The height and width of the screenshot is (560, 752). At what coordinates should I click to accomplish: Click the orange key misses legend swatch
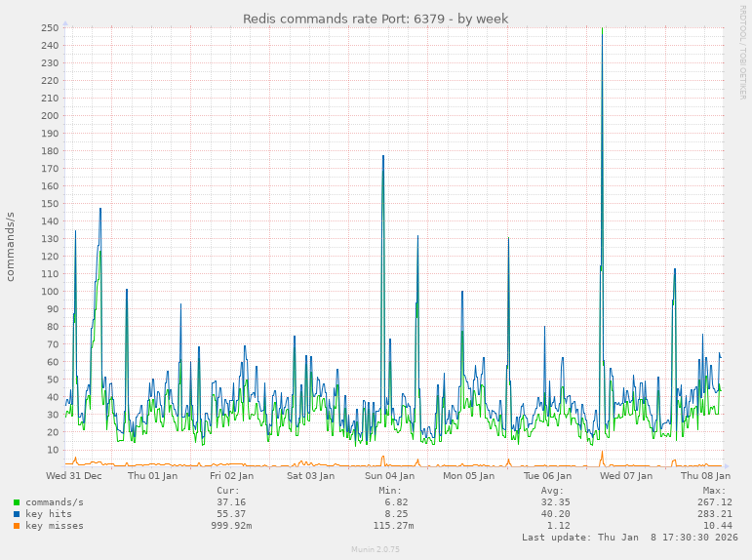17,526
